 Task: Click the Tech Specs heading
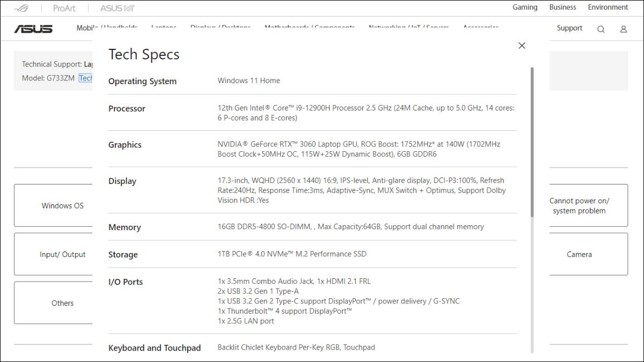tap(144, 54)
